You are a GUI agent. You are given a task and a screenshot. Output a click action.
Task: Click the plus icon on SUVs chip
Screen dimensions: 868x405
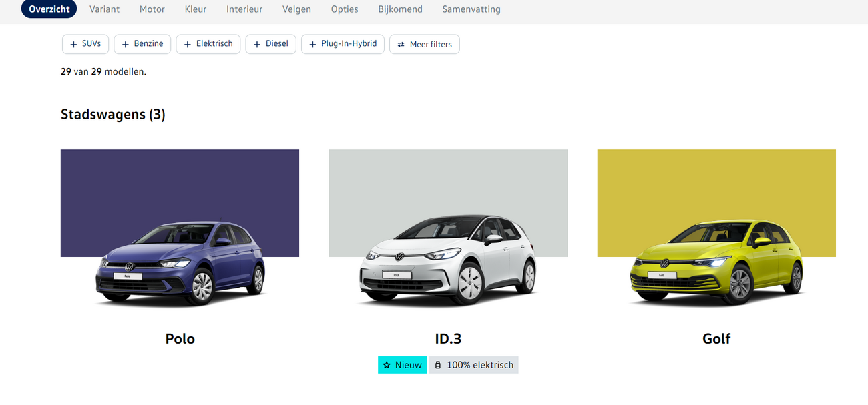73,45
